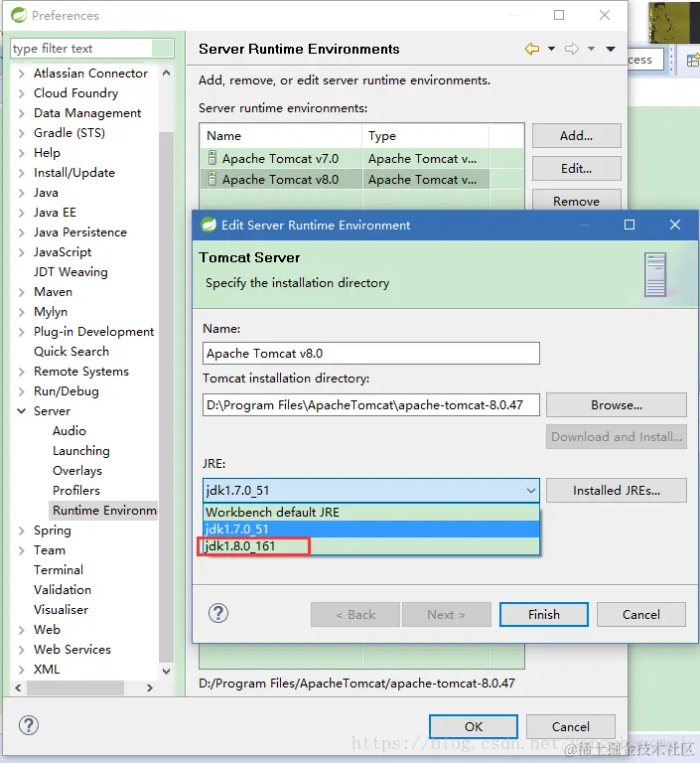The image size is (700, 763).
Task: Expand Spring preferences node
Action: (22, 531)
